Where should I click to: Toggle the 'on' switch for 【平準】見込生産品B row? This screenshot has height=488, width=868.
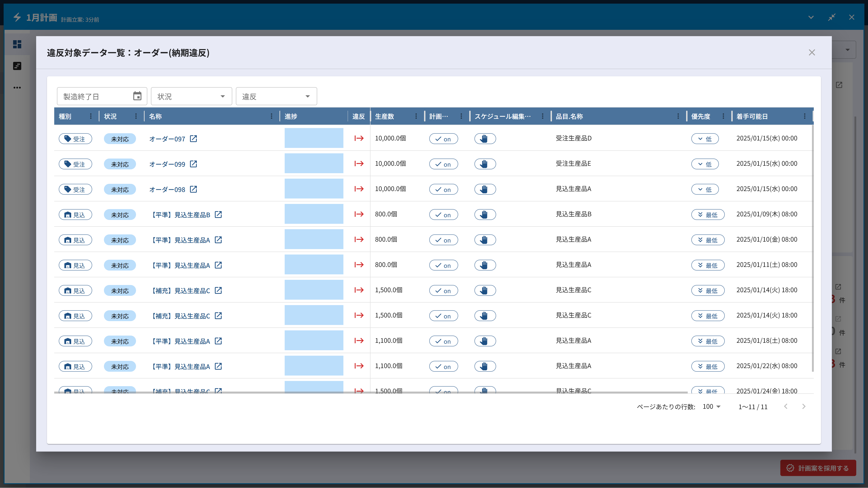[x=443, y=215]
